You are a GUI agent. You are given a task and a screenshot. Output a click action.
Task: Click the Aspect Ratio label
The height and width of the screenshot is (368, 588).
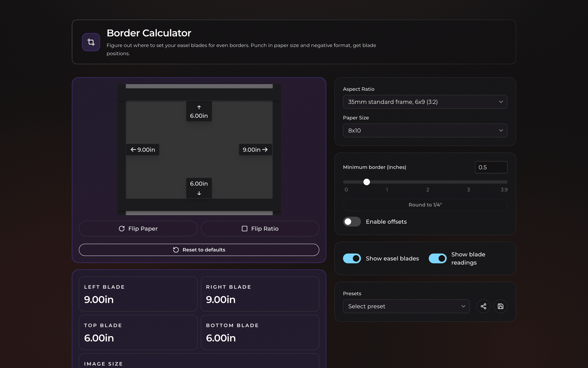point(358,89)
